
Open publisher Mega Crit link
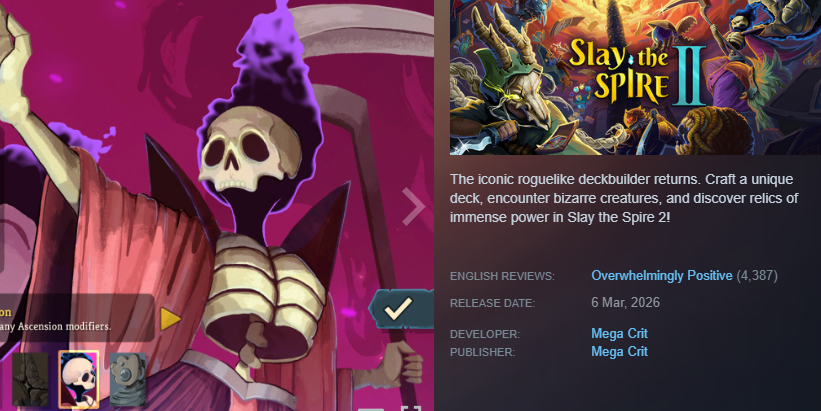click(x=619, y=351)
